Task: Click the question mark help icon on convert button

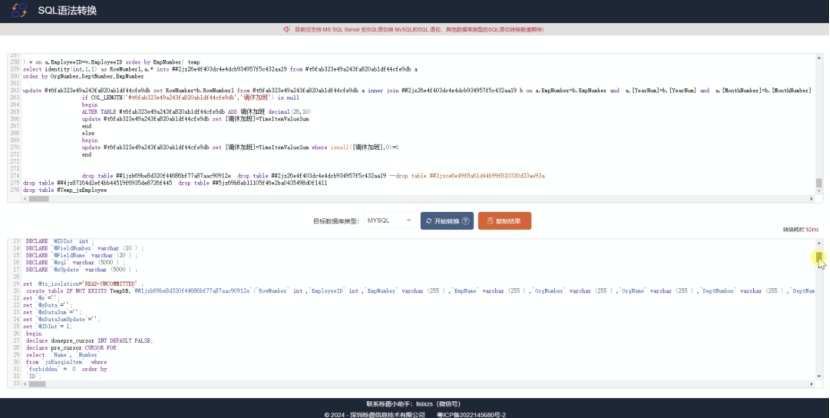Action: click(465, 221)
